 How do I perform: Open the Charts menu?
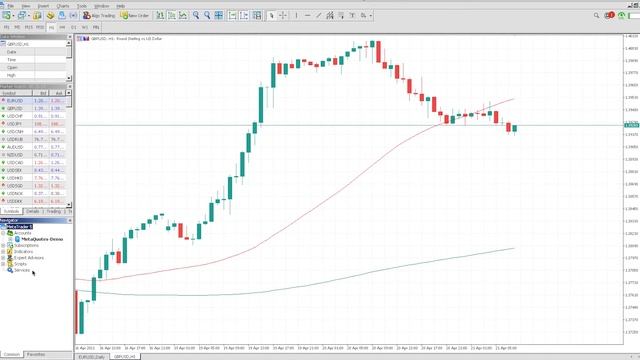pyautogui.click(x=63, y=6)
